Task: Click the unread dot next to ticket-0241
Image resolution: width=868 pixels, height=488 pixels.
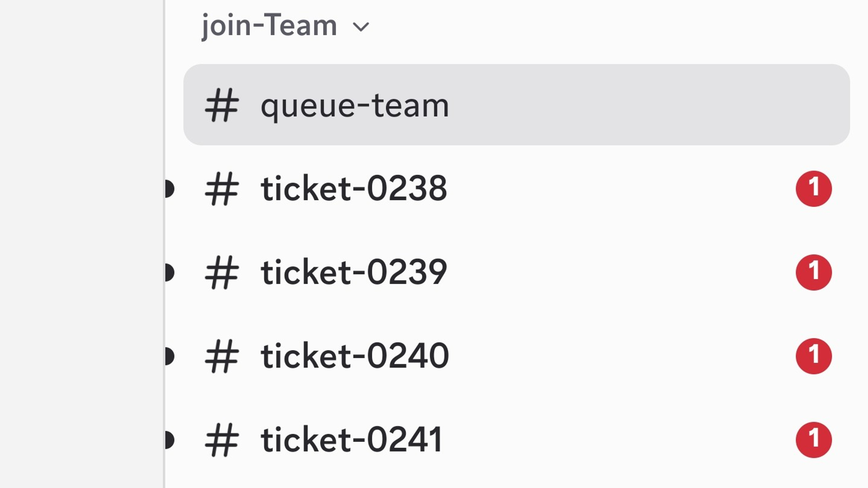Action: click(x=170, y=440)
